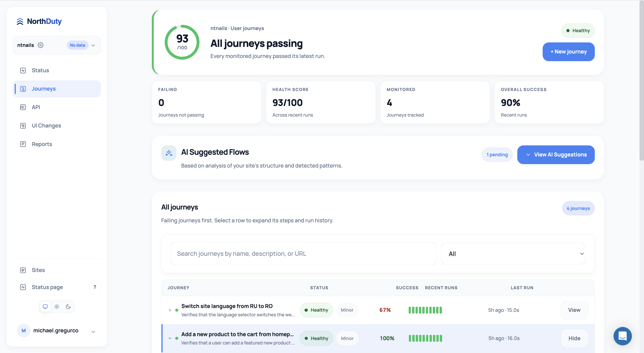
Task: Click the Status heartbeat icon
Action: coord(23,70)
